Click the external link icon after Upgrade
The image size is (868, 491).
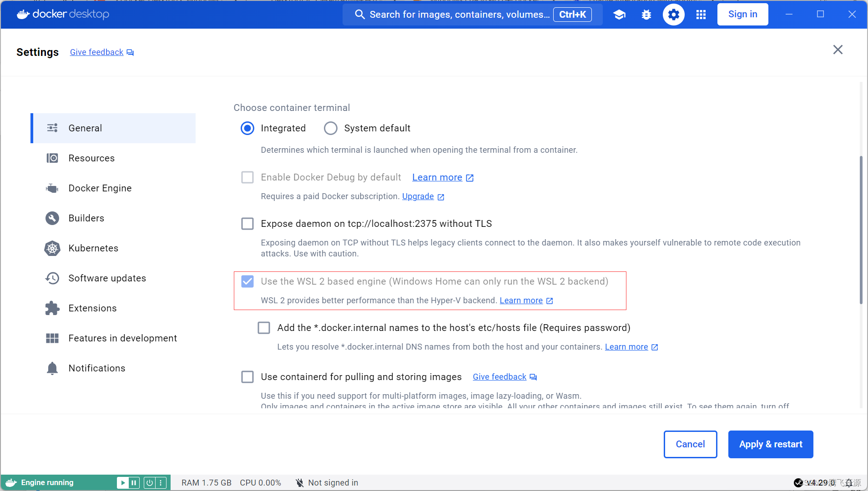click(x=440, y=197)
